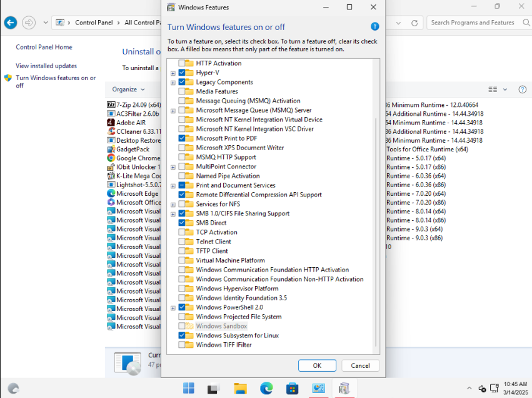
Task: Click the refresh icon beside the address bar
Action: point(414,23)
